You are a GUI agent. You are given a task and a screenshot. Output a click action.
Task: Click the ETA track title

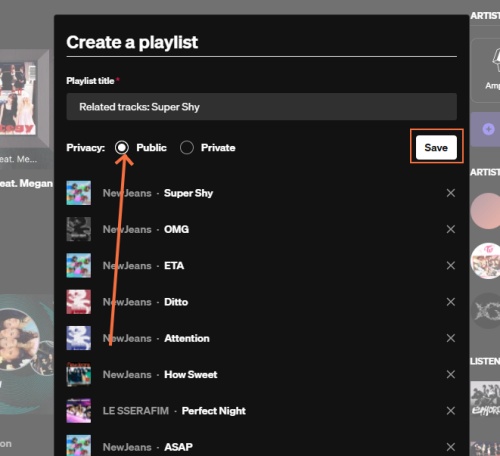click(174, 266)
